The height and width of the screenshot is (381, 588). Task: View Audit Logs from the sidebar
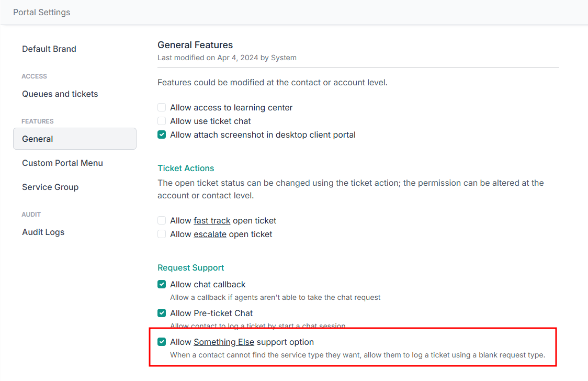pyautogui.click(x=43, y=232)
